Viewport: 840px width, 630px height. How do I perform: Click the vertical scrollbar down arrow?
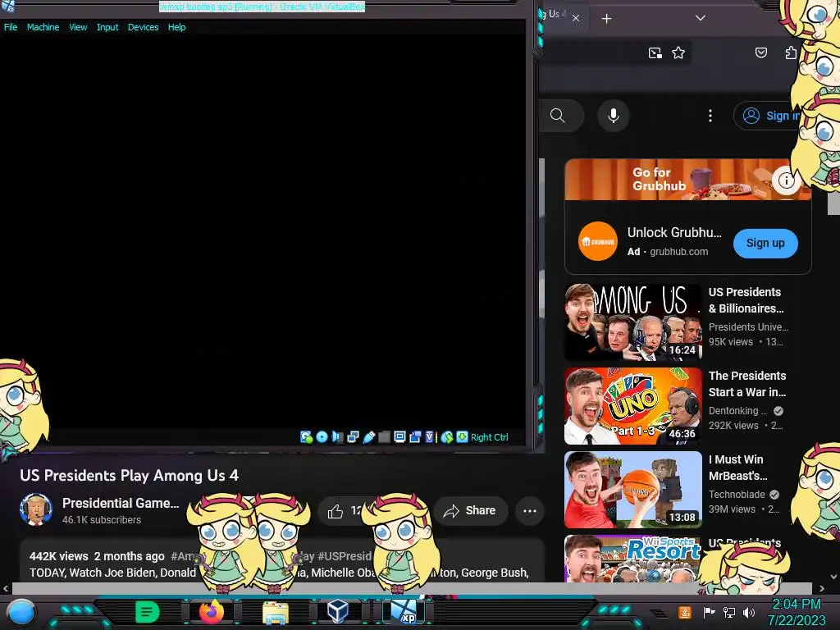833,577
